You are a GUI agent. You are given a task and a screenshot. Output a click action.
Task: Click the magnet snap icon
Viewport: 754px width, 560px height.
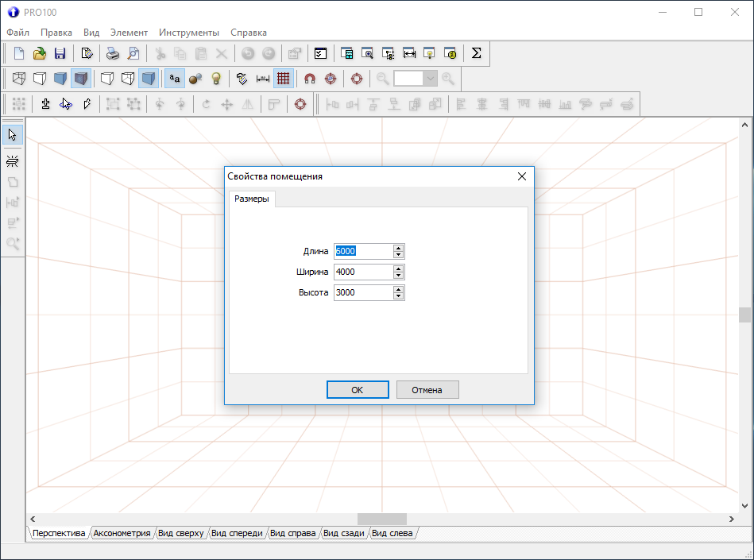point(310,79)
